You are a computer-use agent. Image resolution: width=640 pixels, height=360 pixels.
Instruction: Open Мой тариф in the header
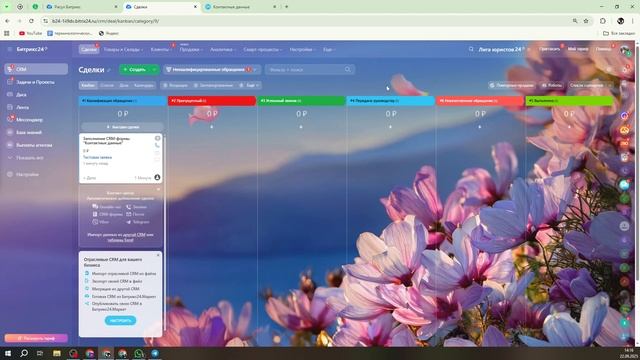578,49
